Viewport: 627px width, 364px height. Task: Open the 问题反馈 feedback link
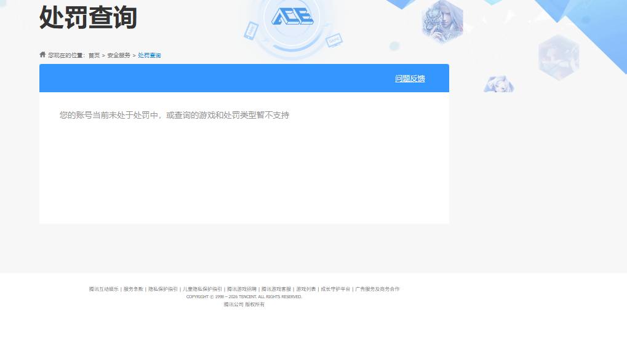[x=410, y=79]
